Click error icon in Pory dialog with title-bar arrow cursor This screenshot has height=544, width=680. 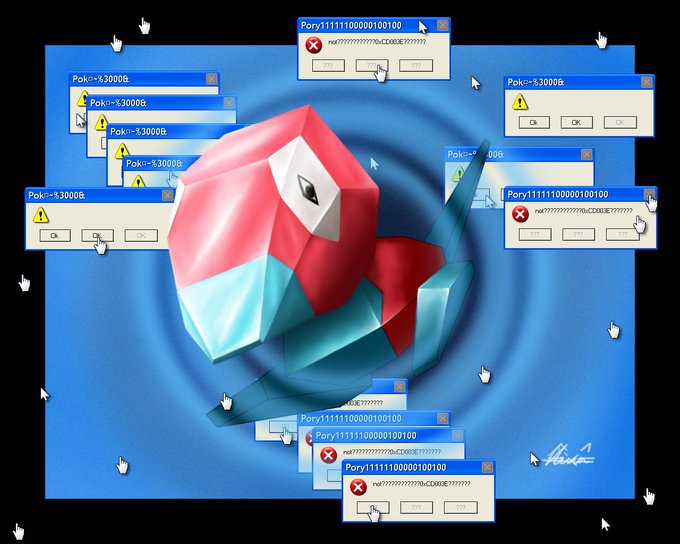click(314, 45)
